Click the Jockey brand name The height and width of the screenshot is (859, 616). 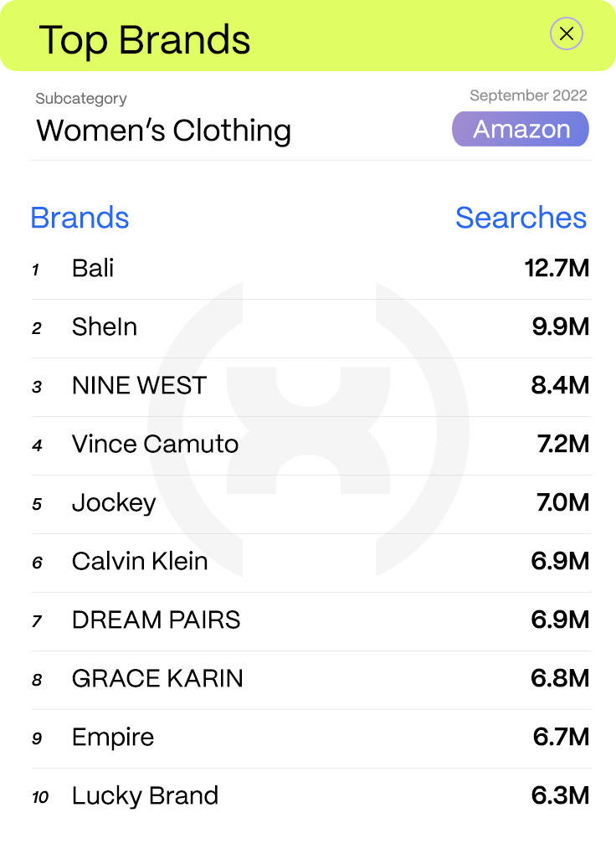(x=114, y=502)
